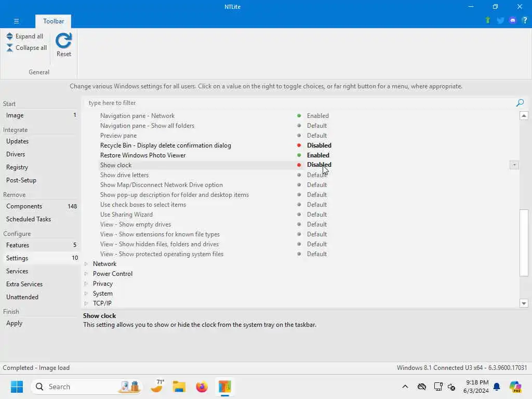The image size is (532, 399).
Task: Click the Reset toolbar icon
Action: pos(64,45)
